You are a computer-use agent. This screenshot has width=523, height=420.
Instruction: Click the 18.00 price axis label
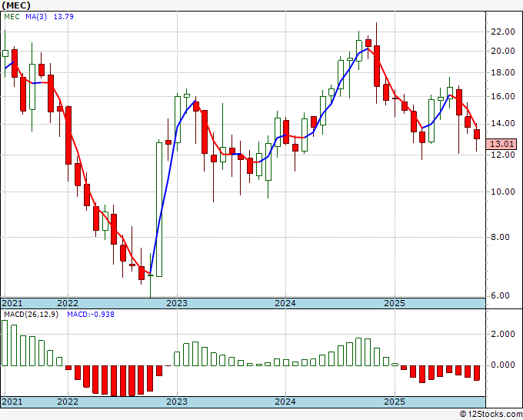pyautogui.click(x=503, y=73)
